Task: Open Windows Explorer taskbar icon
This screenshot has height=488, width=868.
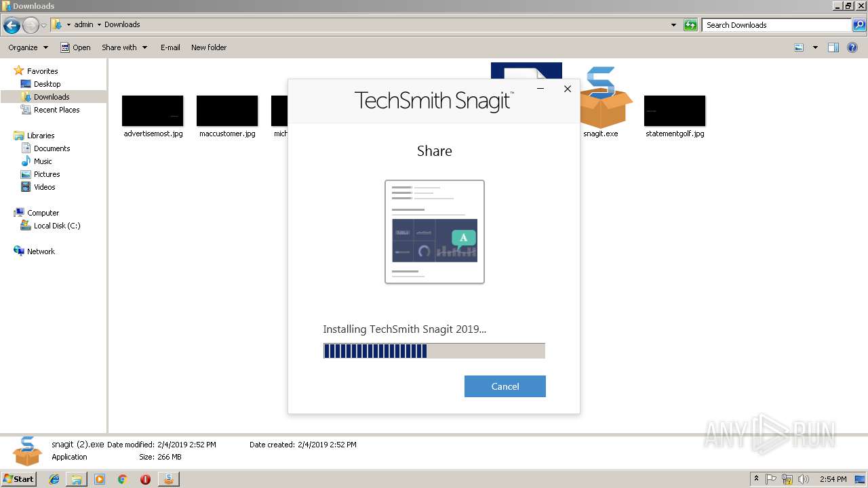Action: (77, 479)
